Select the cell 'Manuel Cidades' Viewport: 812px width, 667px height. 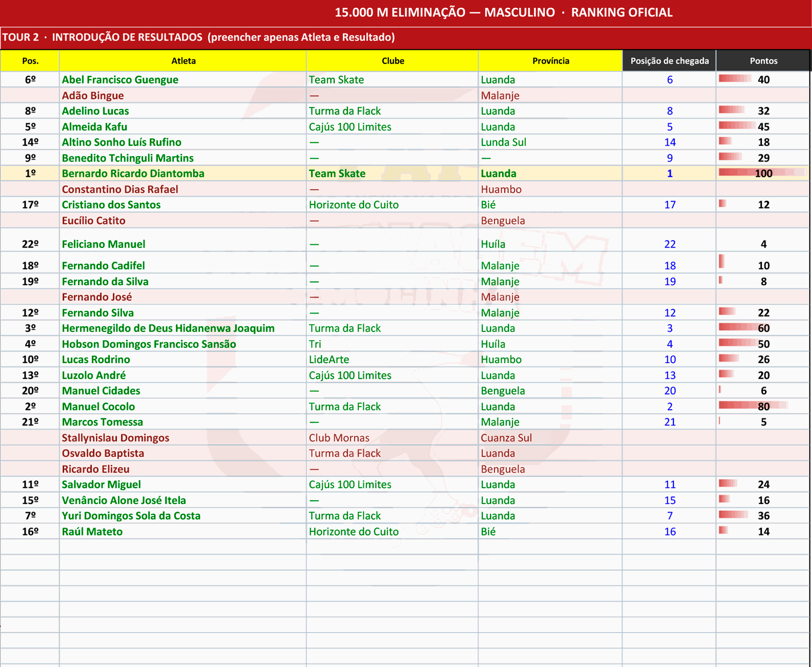[x=183, y=391]
